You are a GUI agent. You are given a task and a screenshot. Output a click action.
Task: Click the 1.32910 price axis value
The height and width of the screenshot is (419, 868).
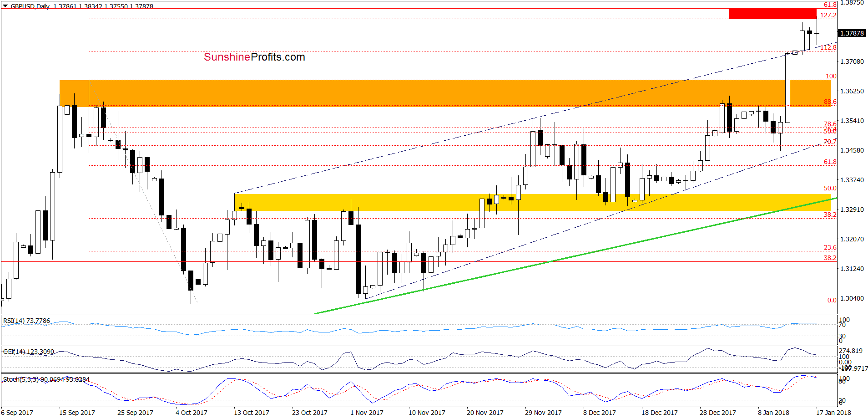click(852, 209)
